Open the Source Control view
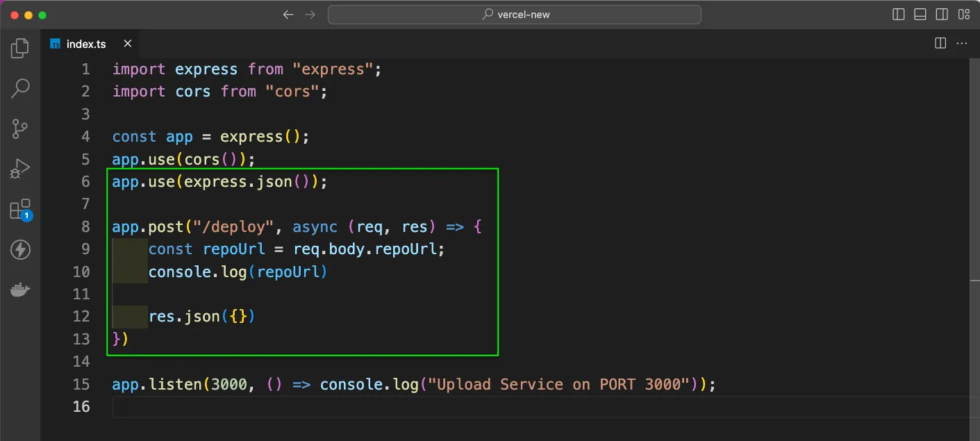This screenshot has width=980, height=441. click(x=20, y=128)
